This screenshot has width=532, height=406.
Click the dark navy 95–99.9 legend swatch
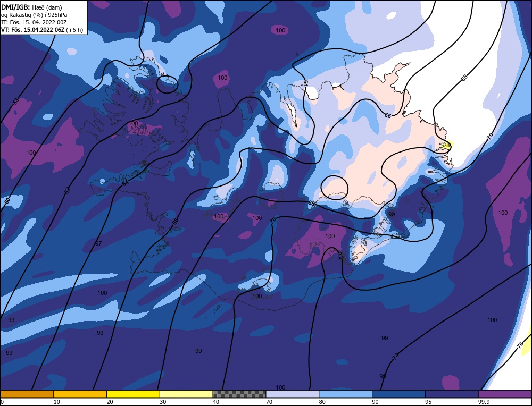(452, 394)
